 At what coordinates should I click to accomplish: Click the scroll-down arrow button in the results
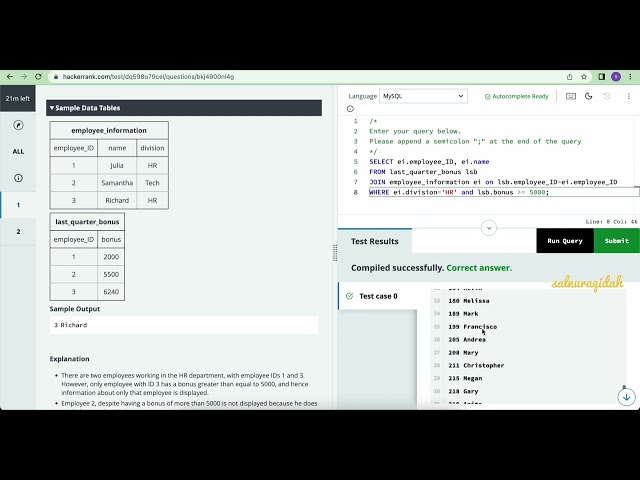[627, 397]
